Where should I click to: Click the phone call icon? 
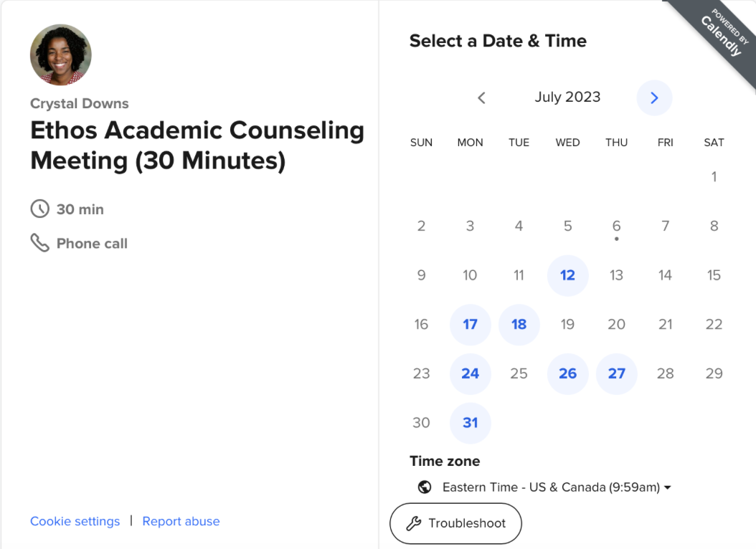click(x=39, y=243)
